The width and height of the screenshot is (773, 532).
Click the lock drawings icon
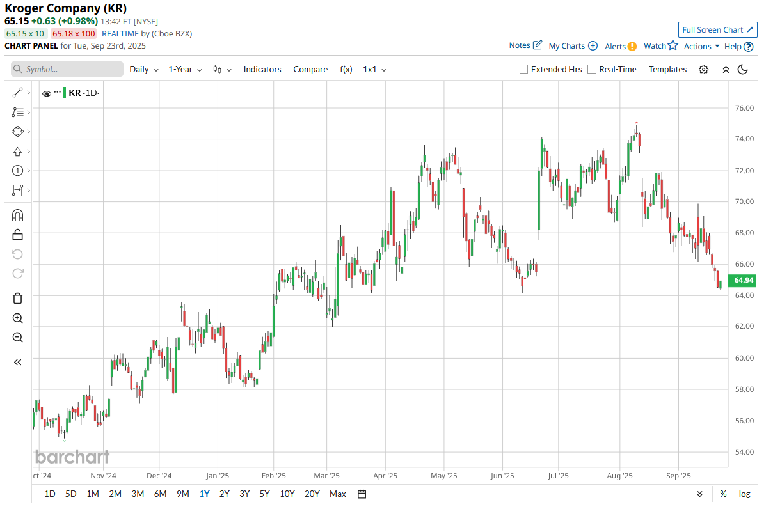coord(17,235)
